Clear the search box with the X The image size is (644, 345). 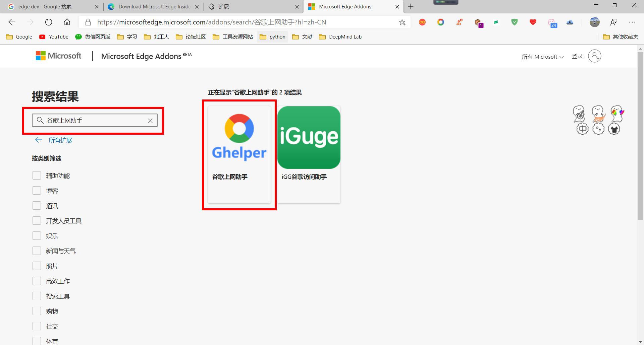point(150,120)
